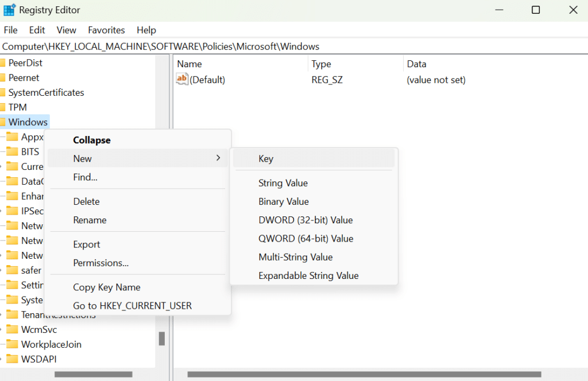Select the Peernet key in tree

click(x=24, y=77)
